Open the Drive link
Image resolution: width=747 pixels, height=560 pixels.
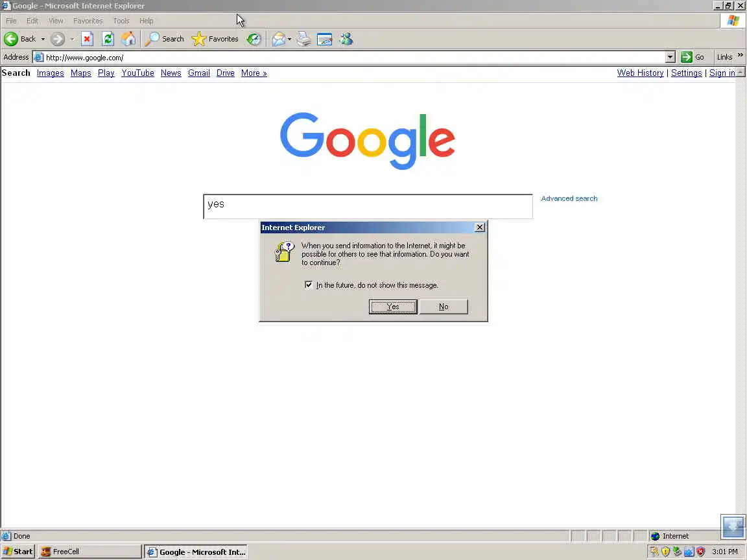point(226,73)
